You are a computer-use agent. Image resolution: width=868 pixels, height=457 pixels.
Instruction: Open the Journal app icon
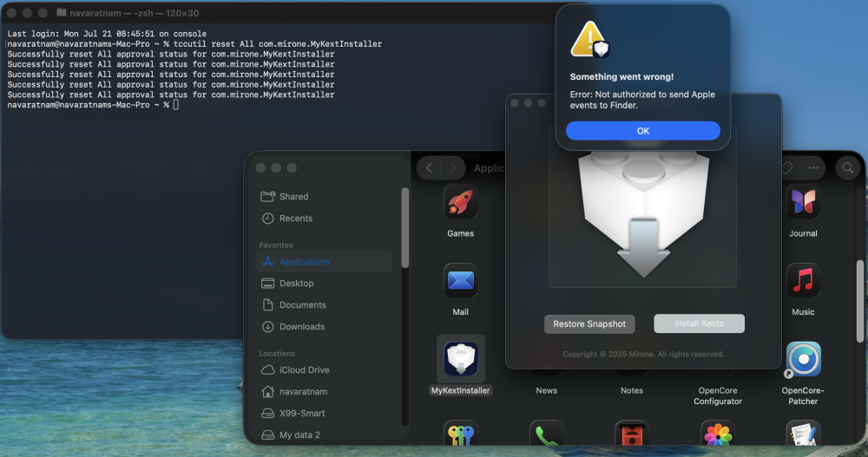point(803,202)
